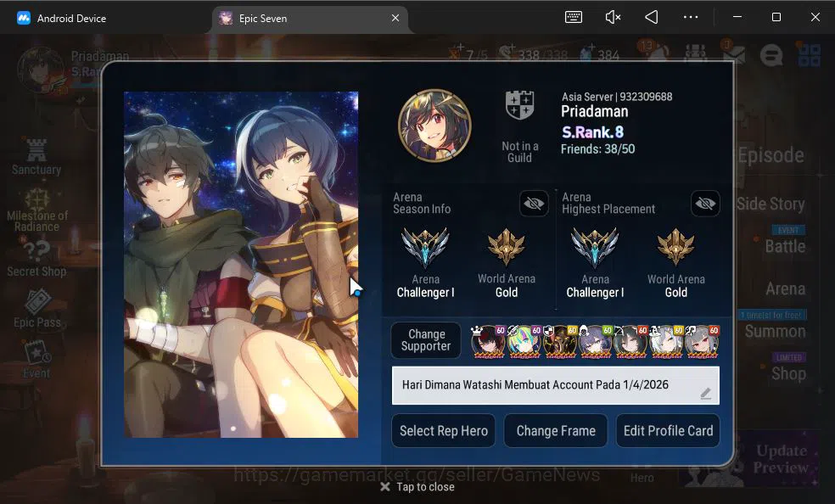
Task: Toggle visibility of Arena Highest Placement
Action: pyautogui.click(x=705, y=204)
